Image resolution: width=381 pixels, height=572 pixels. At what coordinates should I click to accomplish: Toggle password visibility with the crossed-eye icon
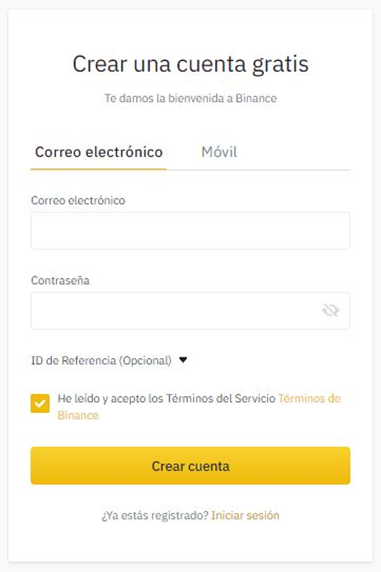pyautogui.click(x=331, y=310)
